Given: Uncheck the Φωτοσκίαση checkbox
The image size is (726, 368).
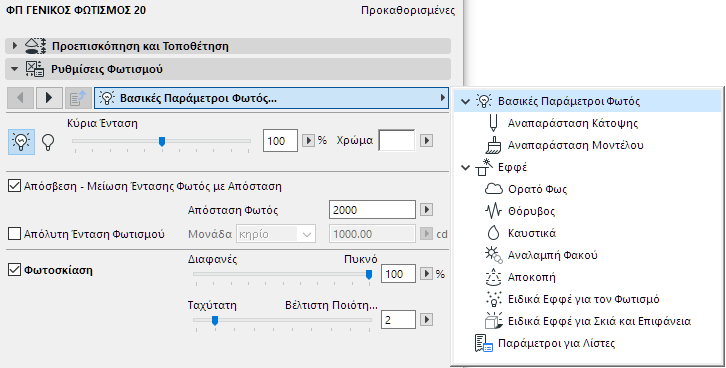Looking at the screenshot, I should coord(14,269).
